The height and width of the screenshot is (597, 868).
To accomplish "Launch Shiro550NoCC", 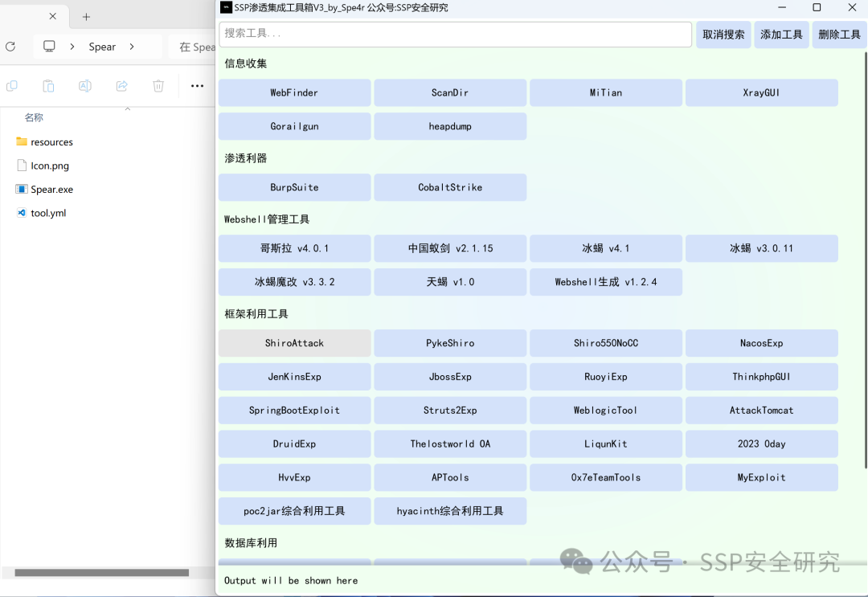I will 606,343.
